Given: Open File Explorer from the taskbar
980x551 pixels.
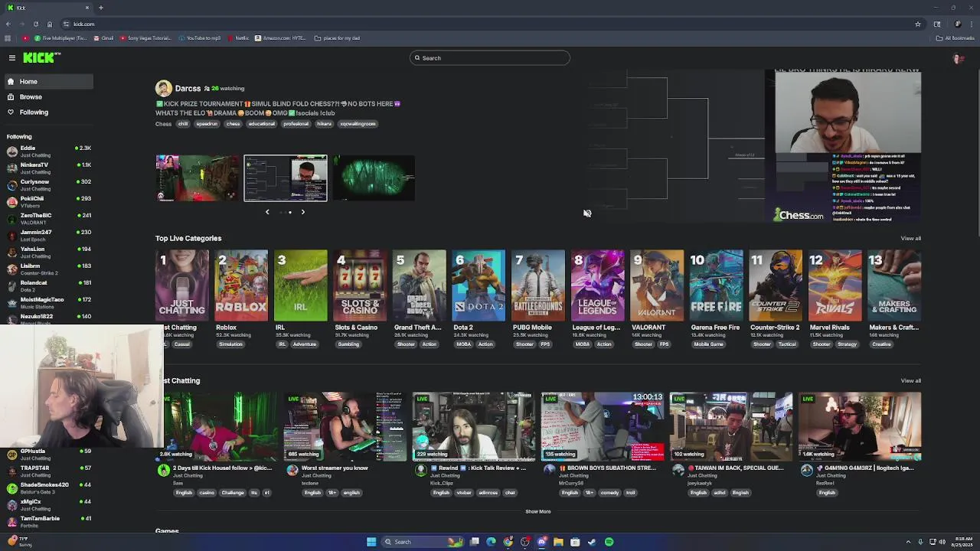Looking at the screenshot, I should (558, 542).
